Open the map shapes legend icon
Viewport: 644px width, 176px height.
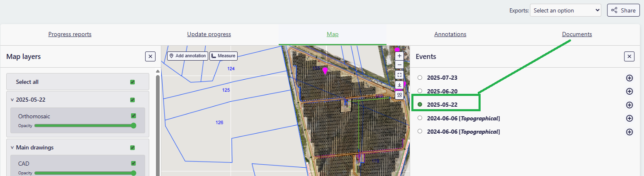399,95
